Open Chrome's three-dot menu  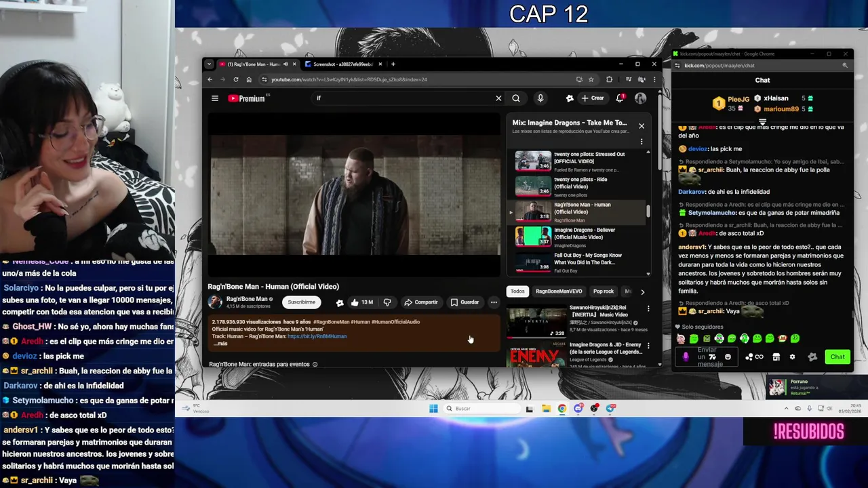[x=654, y=79]
